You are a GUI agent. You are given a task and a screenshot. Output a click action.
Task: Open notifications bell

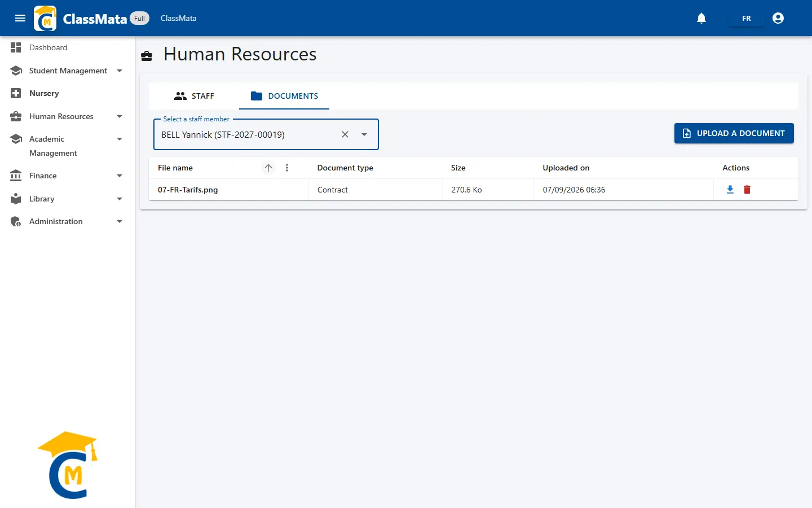point(701,18)
